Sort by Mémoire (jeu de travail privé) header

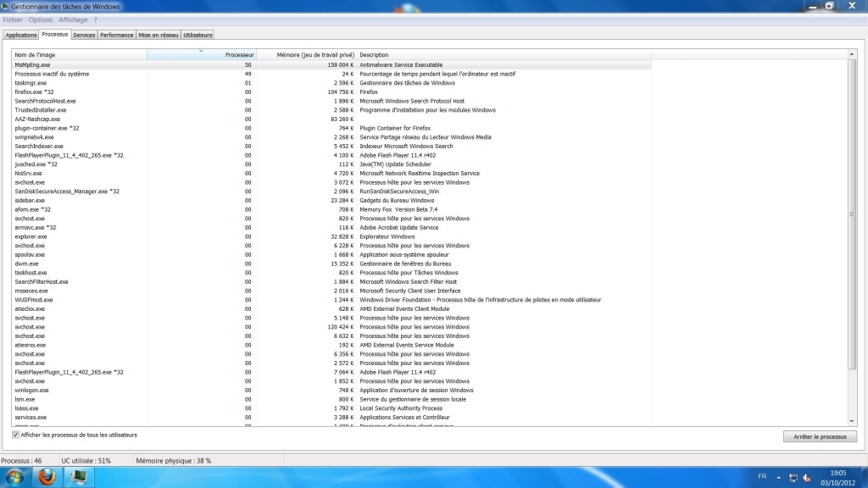tap(306, 55)
